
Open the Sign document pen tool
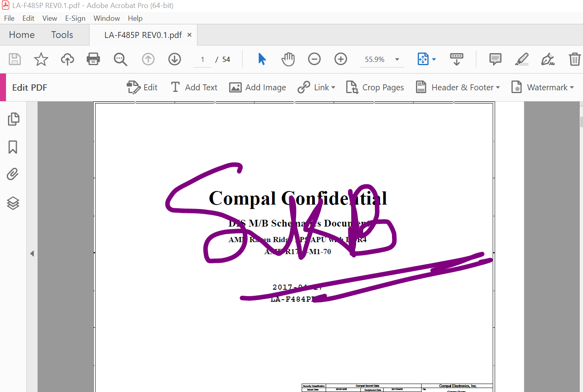click(x=548, y=59)
